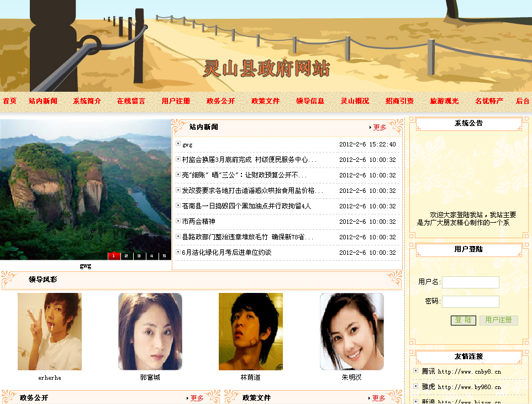532x404 pixels.
Task: Open news item titled gwg
Action: (x=187, y=145)
